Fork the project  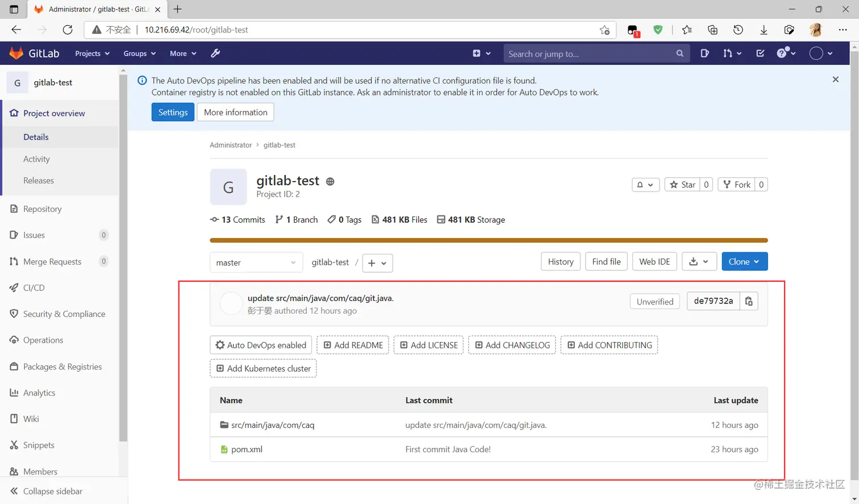736,185
